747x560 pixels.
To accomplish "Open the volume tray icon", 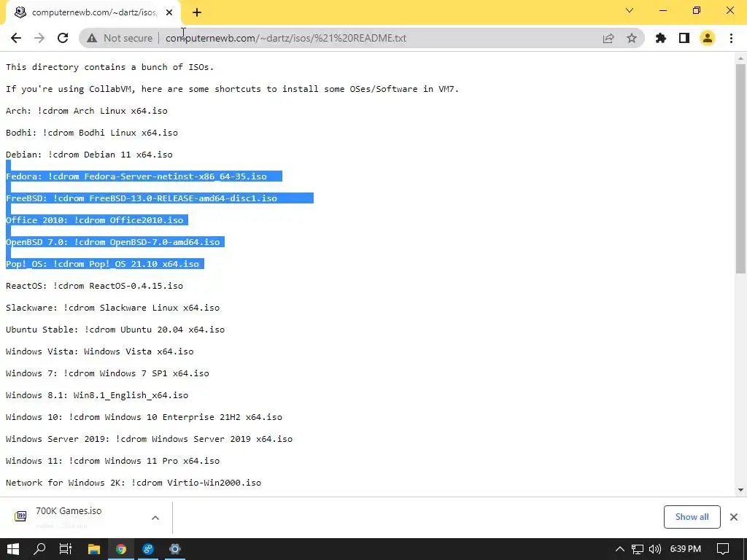I will [655, 549].
